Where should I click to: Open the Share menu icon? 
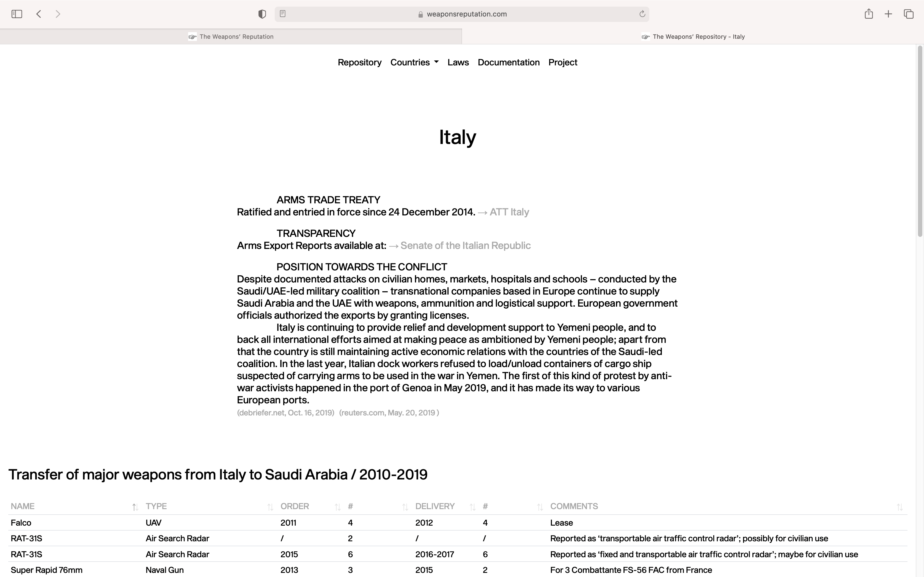tap(869, 14)
